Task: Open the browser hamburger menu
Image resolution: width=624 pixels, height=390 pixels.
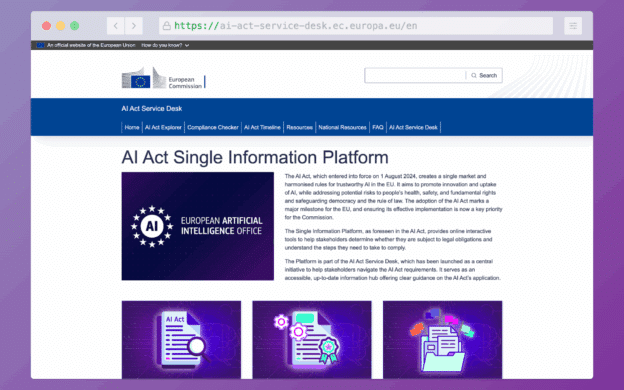Action: pyautogui.click(x=573, y=26)
